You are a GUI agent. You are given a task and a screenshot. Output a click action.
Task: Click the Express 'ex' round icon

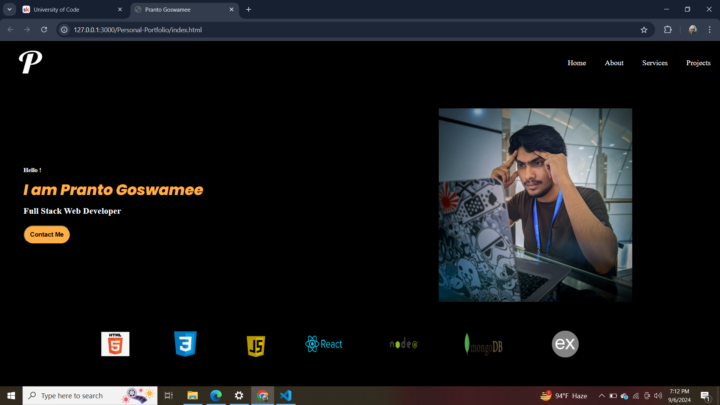pos(565,344)
